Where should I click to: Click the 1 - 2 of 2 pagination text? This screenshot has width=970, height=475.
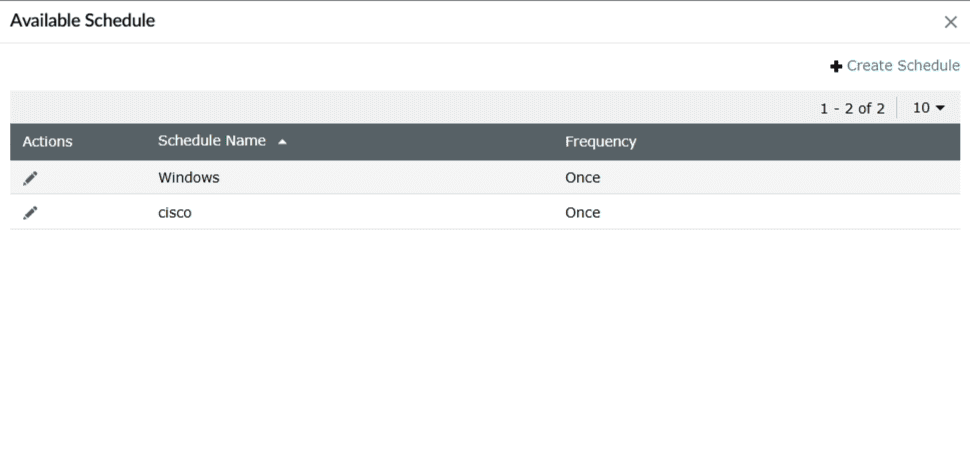pos(852,108)
